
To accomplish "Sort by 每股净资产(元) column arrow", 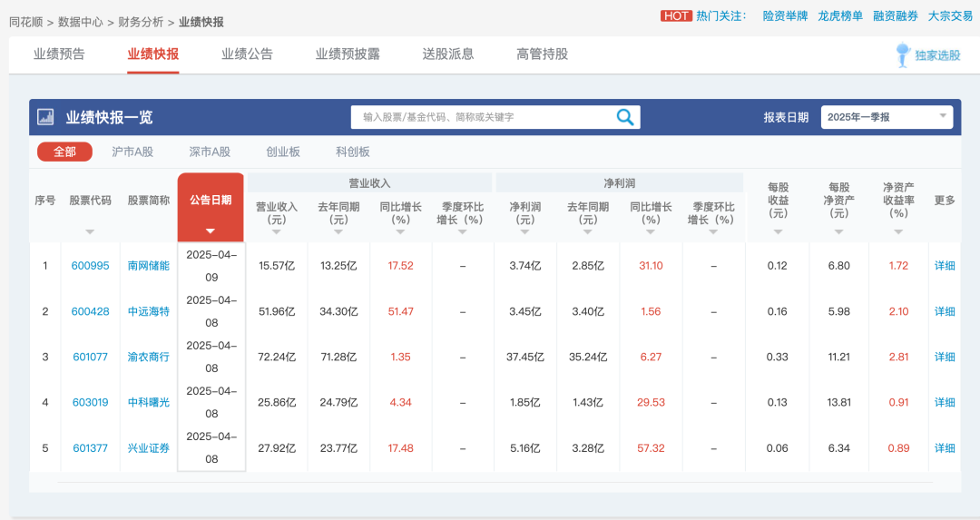I will [838, 232].
